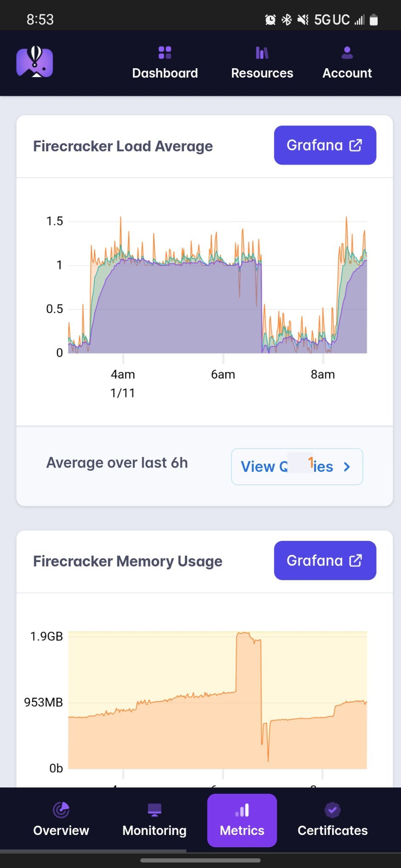Select the Metrics bar chart icon
Viewport: 401px width, 868px height.
point(242,810)
